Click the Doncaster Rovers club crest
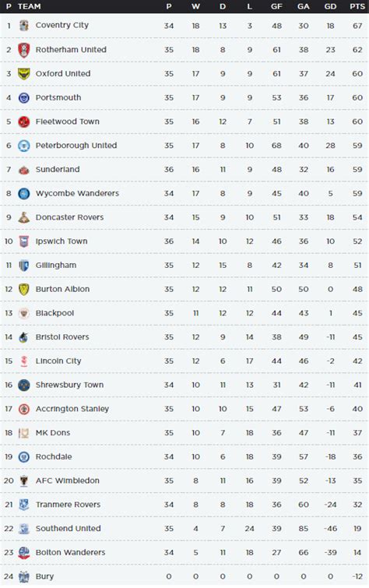The width and height of the screenshot is (369, 588). [x=24, y=217]
